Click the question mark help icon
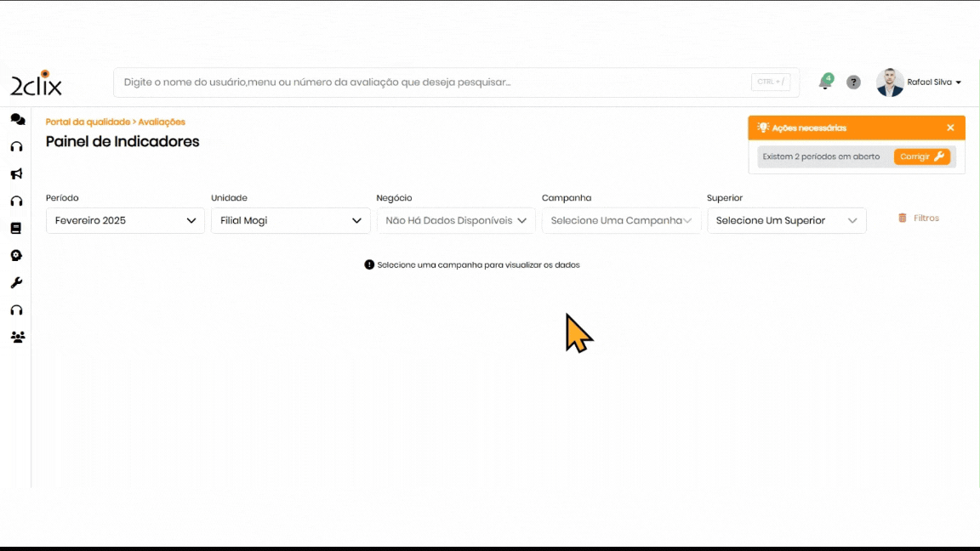The image size is (980, 551). pos(853,82)
